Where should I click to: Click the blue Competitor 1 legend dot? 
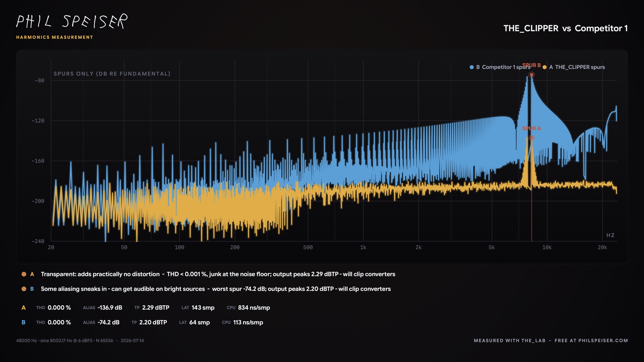[472, 67]
